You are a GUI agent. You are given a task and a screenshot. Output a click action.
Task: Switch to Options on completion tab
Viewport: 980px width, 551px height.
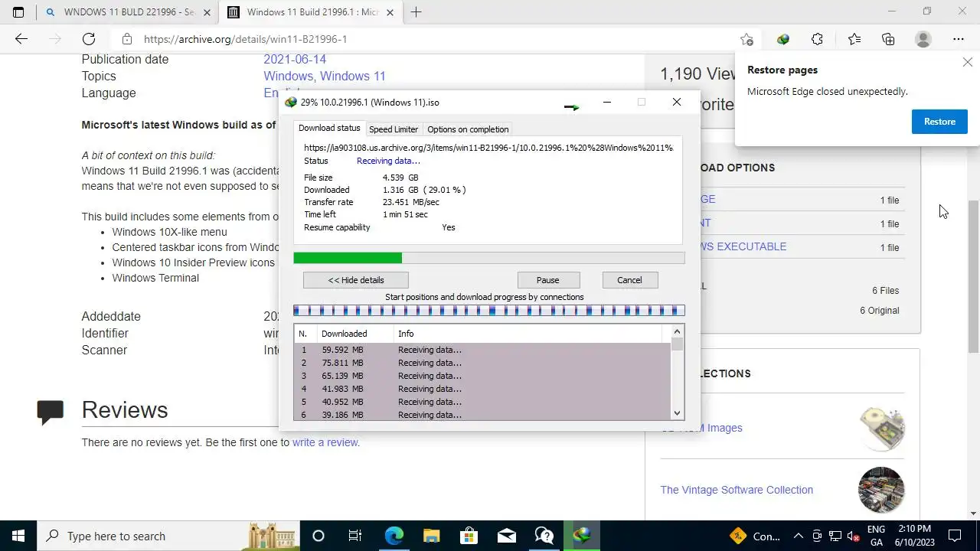(468, 129)
